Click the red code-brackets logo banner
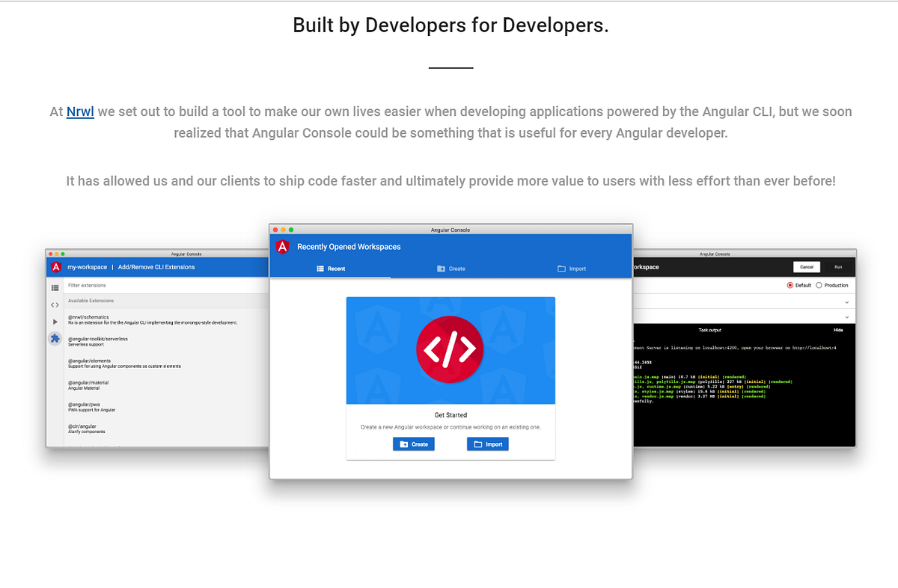 click(450, 350)
